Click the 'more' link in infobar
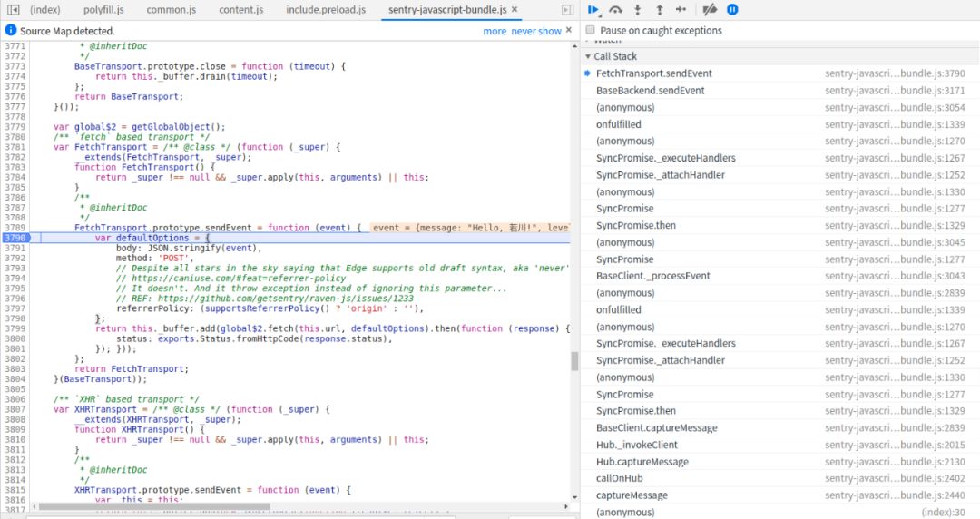 pyautogui.click(x=495, y=31)
